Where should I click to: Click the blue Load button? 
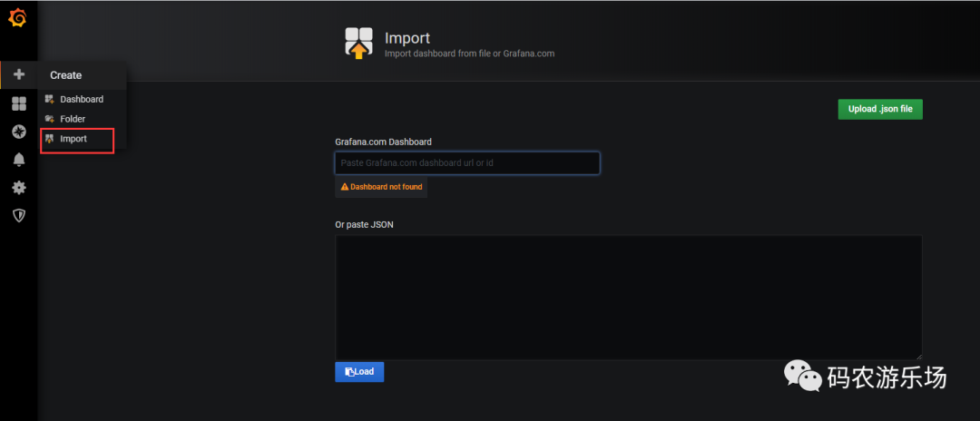(359, 372)
